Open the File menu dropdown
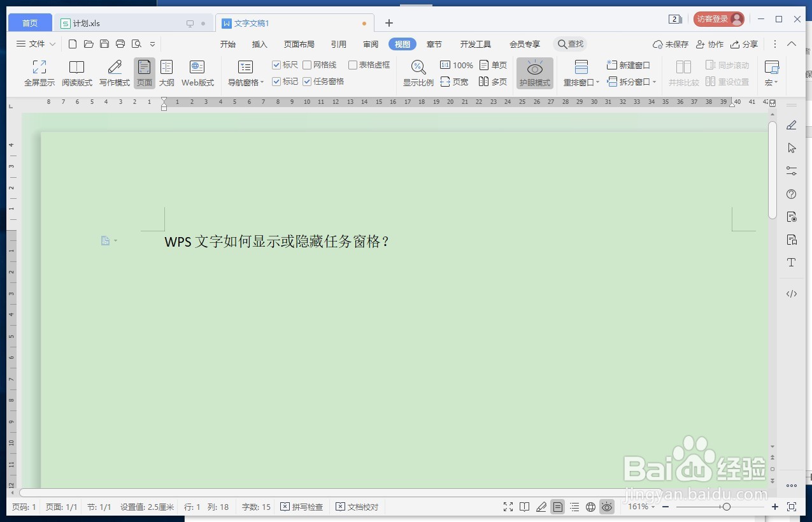The height and width of the screenshot is (522, 812). click(36, 44)
